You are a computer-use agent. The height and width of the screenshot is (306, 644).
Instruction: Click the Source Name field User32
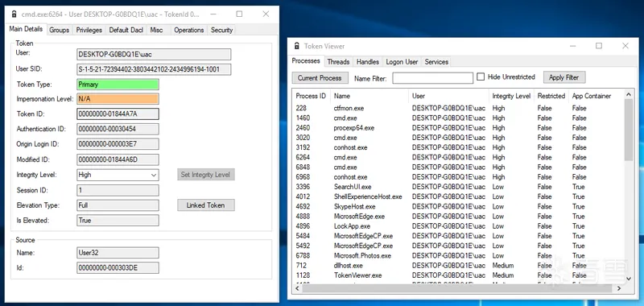tap(118, 253)
